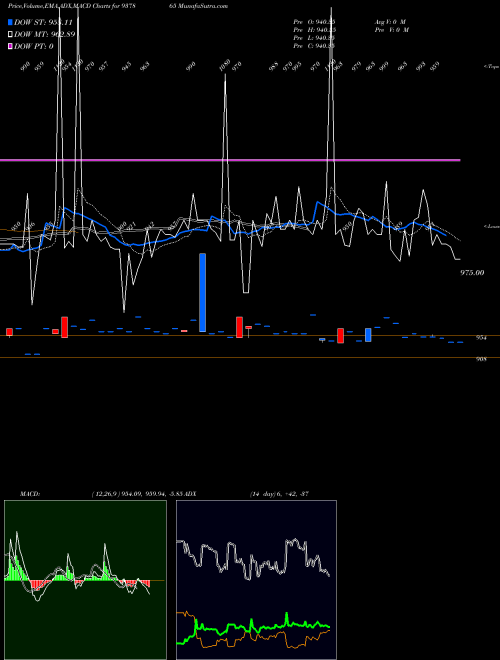
Task: Click the Pre H value row
Action: point(314,29)
